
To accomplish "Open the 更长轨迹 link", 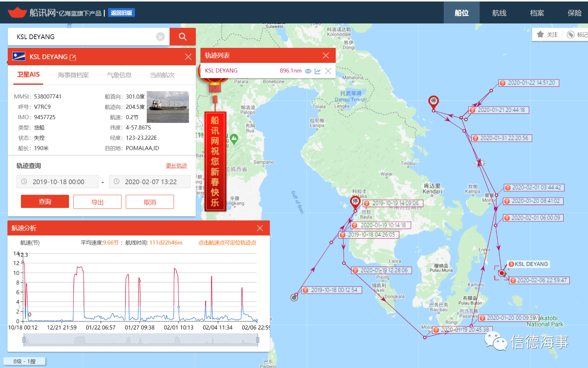I will click(x=176, y=166).
